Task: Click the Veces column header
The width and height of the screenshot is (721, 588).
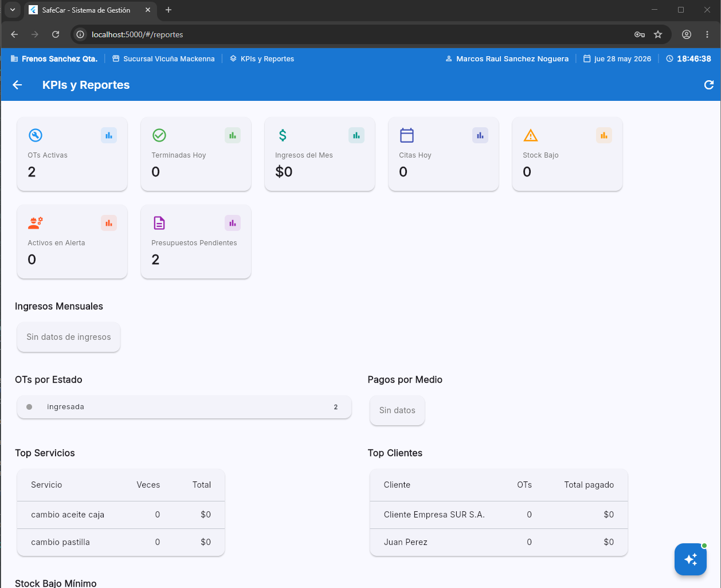Action: pos(148,485)
